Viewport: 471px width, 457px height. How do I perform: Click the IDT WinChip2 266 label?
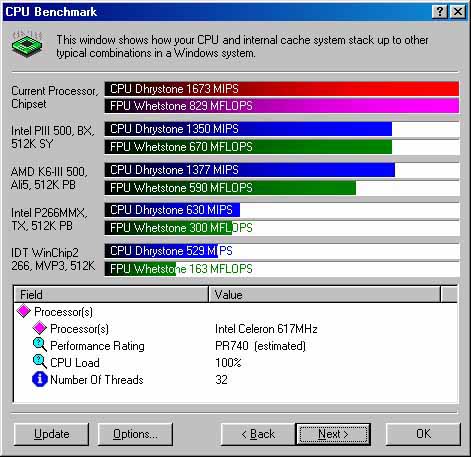(53, 259)
